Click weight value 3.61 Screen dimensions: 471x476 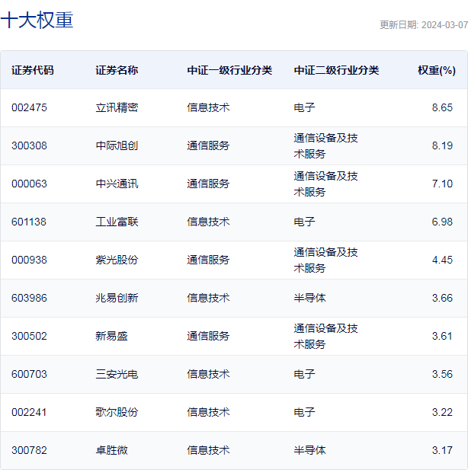click(x=442, y=336)
